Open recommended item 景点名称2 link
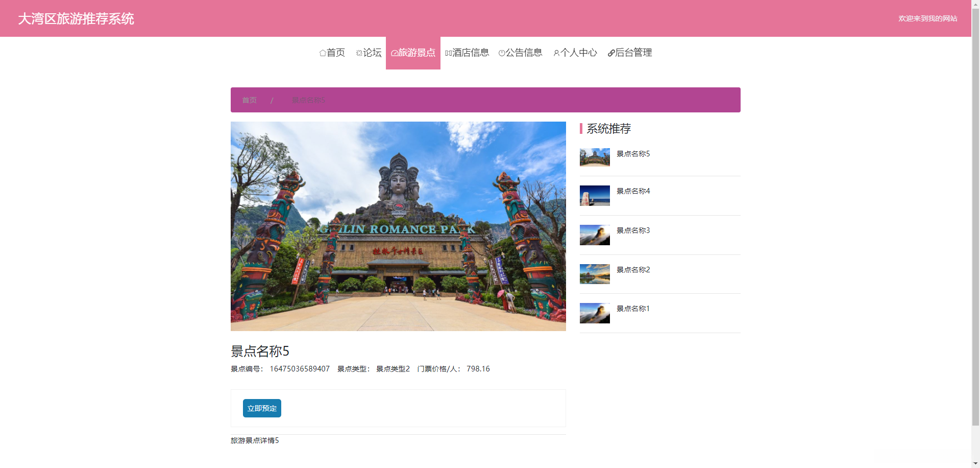Image resolution: width=980 pixels, height=468 pixels. pyautogui.click(x=633, y=270)
